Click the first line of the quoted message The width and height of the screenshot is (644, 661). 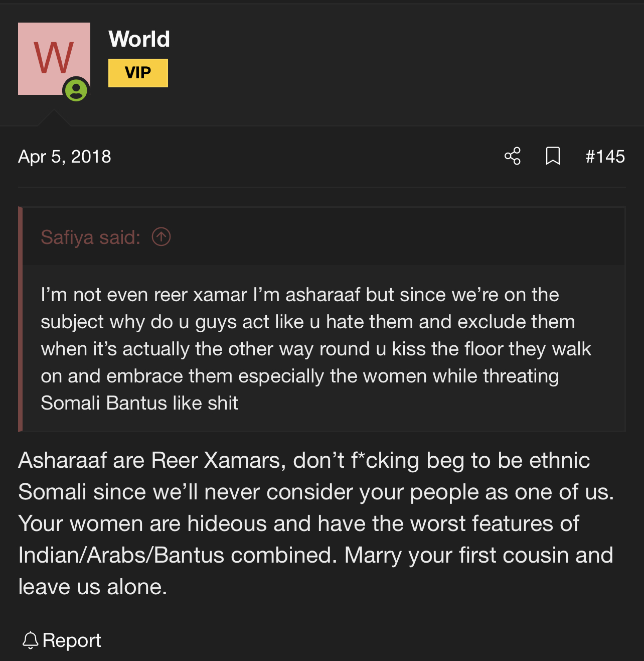click(299, 295)
